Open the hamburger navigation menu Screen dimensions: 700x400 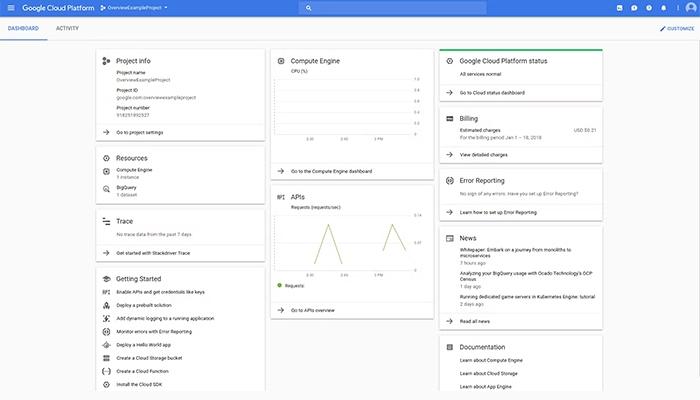(11, 8)
